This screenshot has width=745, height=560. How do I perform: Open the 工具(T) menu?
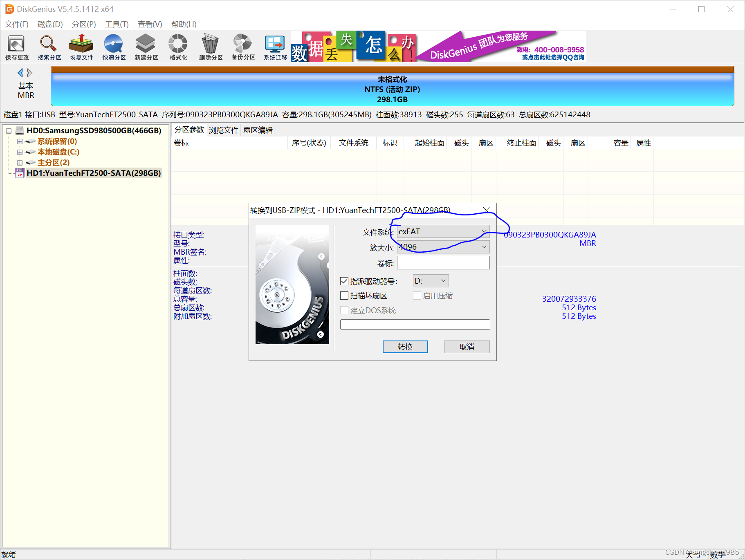[x=117, y=24]
